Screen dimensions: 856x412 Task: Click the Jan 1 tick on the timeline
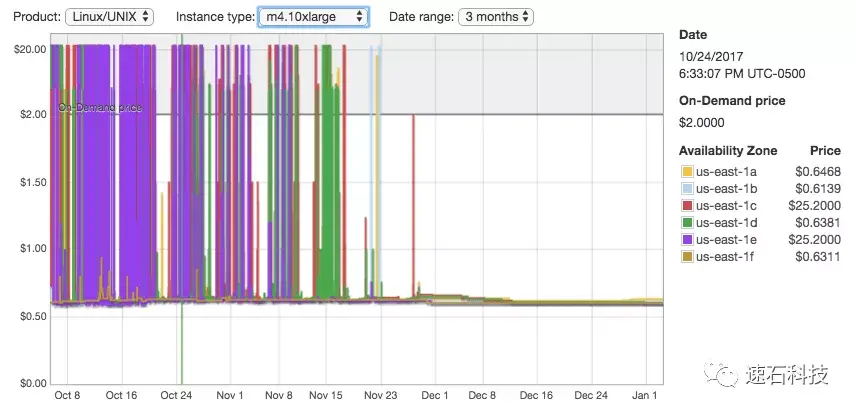pyautogui.click(x=645, y=396)
